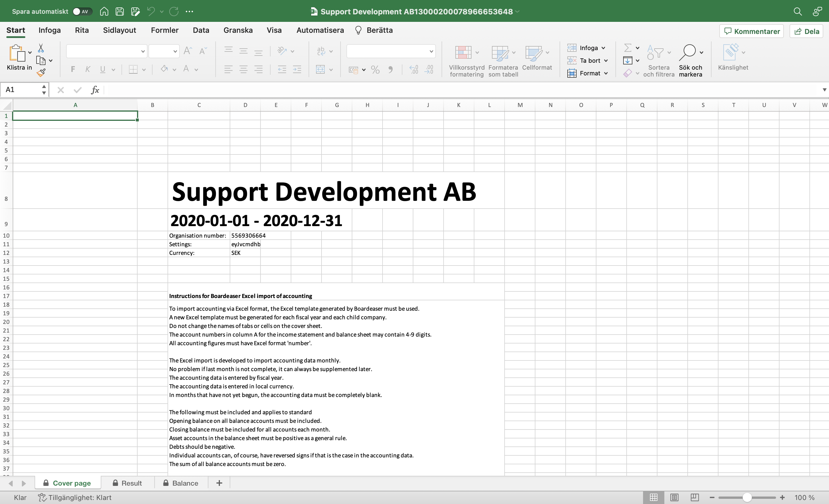Image resolution: width=829 pixels, height=504 pixels.
Task: Click the Cellformat styles button
Action: coord(537,58)
